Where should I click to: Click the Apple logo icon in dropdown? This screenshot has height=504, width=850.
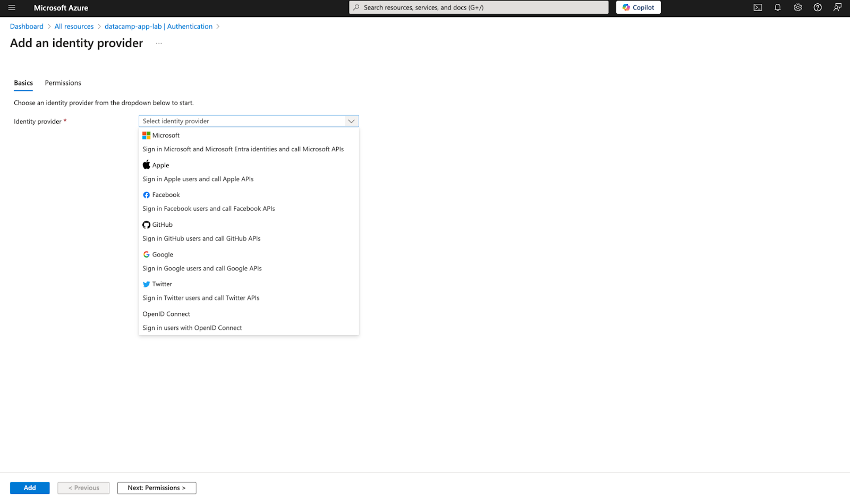click(x=146, y=165)
